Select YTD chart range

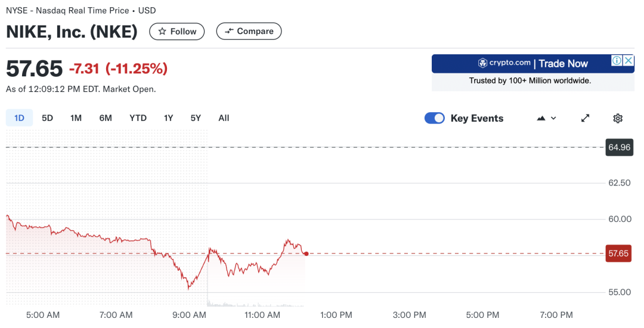click(x=138, y=118)
